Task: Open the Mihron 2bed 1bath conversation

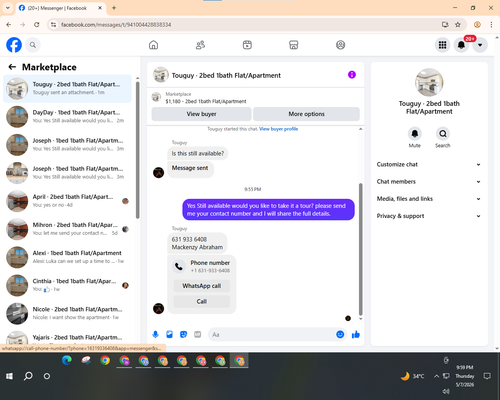Action: (x=67, y=229)
